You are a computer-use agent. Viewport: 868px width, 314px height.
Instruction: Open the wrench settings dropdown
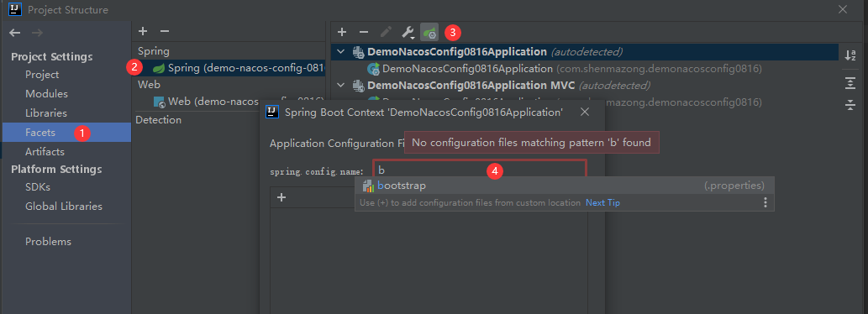[x=408, y=33]
